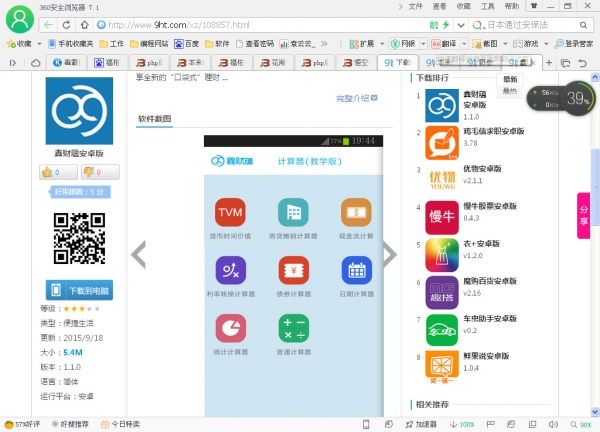
Task: Click the 鸡毛信求职安卓版 ranking link
Action: coord(494,131)
